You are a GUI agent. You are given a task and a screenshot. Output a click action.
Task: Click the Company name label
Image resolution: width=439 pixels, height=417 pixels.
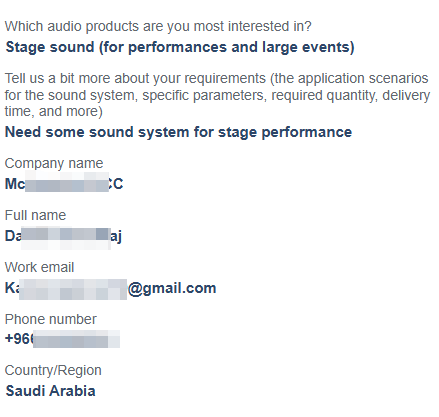pos(54,163)
